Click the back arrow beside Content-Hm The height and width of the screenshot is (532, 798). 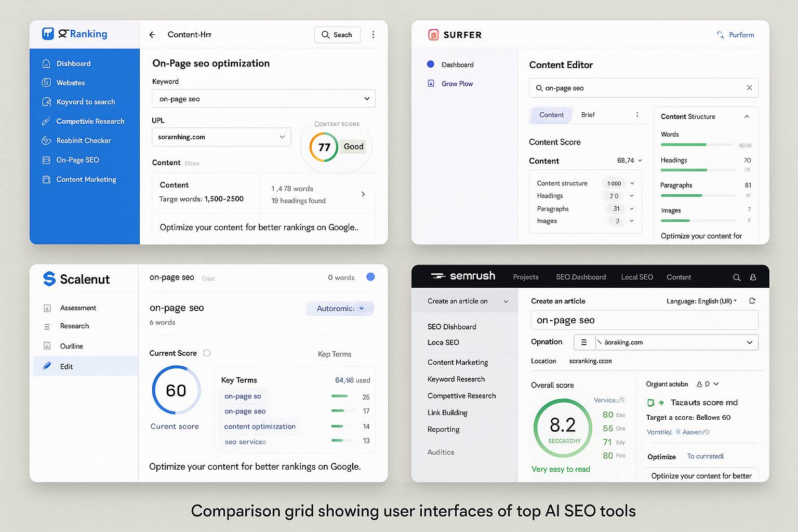click(x=152, y=35)
